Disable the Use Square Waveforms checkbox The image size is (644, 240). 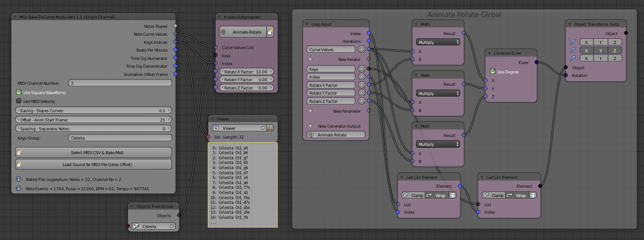pyautogui.click(x=19, y=93)
